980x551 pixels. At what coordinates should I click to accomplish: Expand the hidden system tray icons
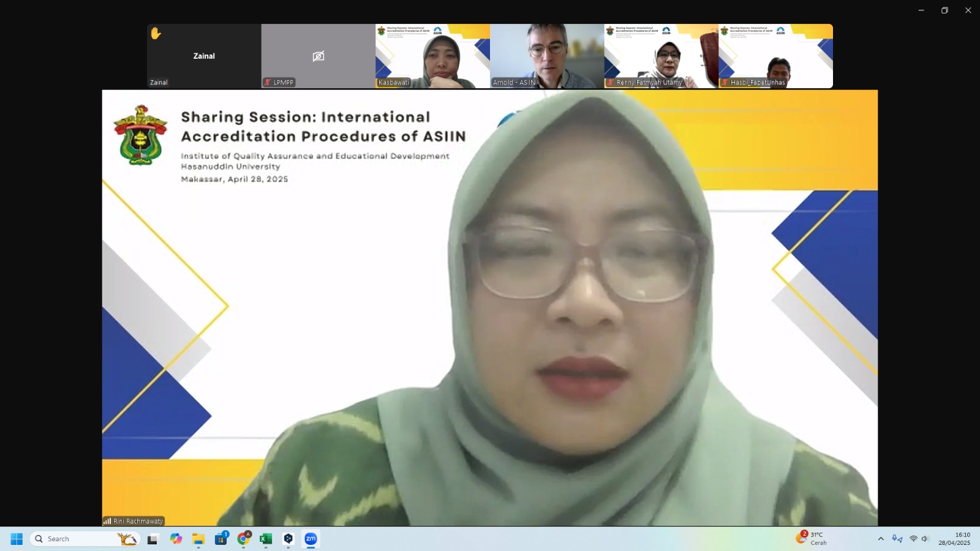881,539
